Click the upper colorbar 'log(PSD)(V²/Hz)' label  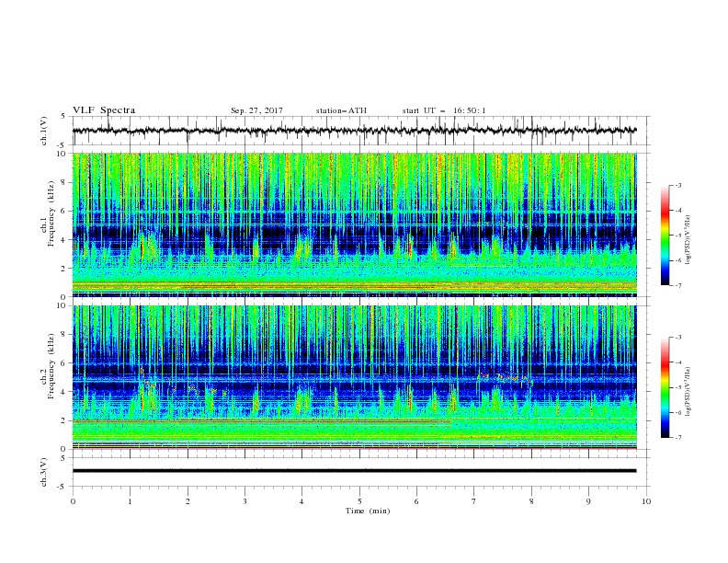(688, 240)
